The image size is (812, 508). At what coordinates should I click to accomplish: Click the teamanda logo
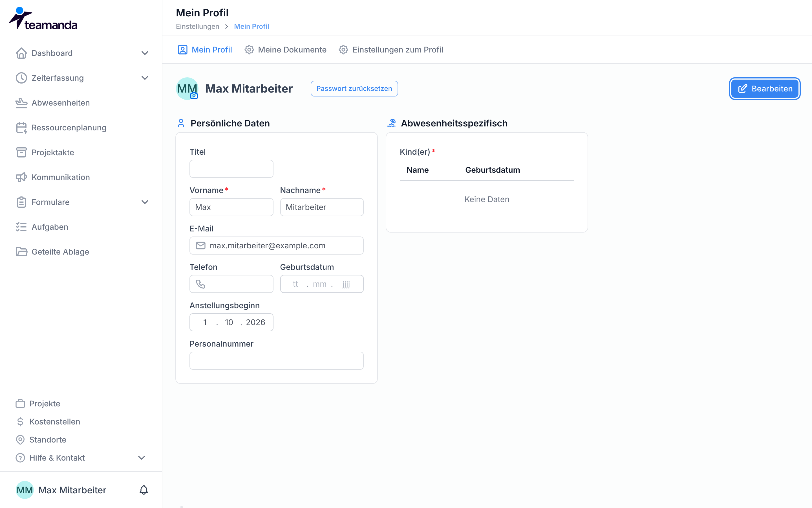pyautogui.click(x=43, y=18)
